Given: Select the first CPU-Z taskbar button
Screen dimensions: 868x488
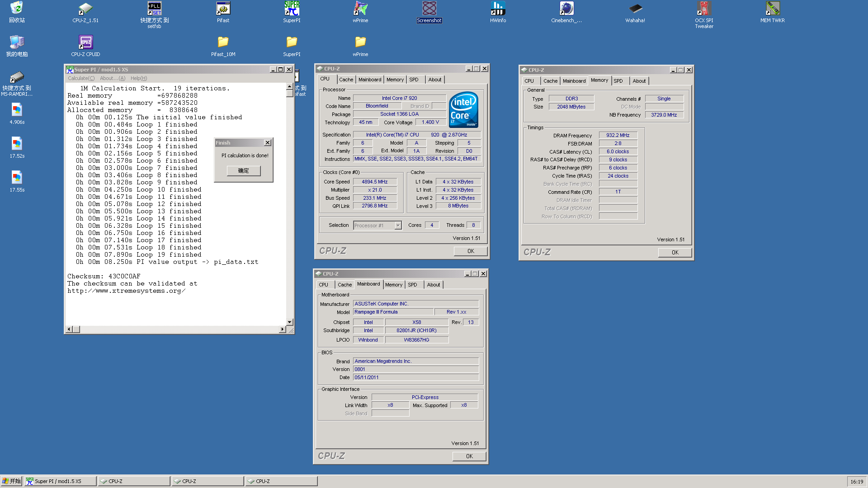Looking at the screenshot, I should (134, 481).
